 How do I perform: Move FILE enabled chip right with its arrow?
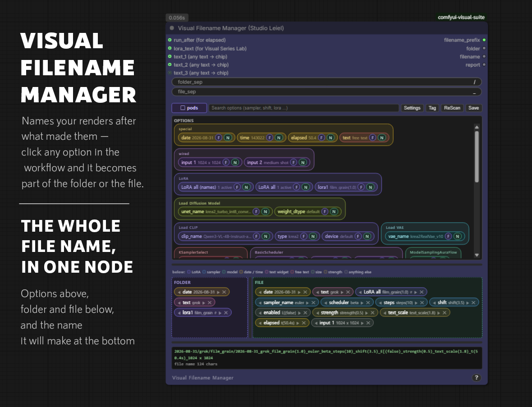(299, 313)
